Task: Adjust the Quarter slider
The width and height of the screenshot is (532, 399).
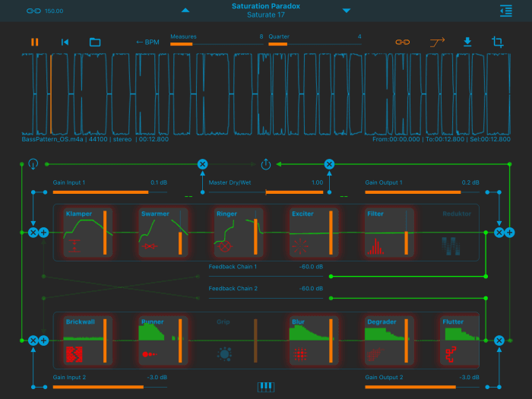Action: [315, 44]
